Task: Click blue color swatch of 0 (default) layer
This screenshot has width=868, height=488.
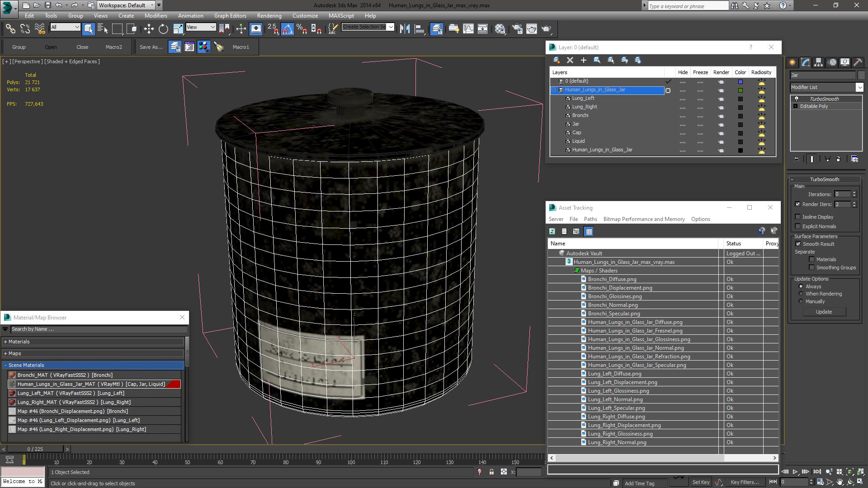Action: [x=741, y=82]
